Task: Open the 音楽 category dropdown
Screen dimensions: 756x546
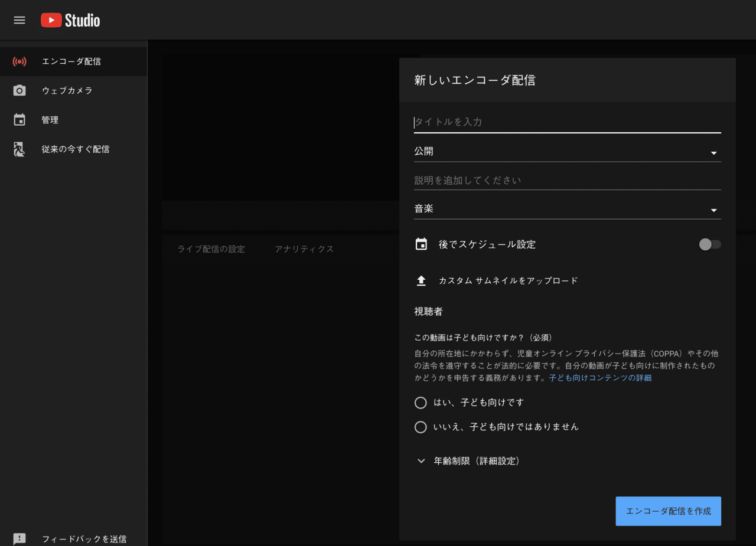Action: 714,209
